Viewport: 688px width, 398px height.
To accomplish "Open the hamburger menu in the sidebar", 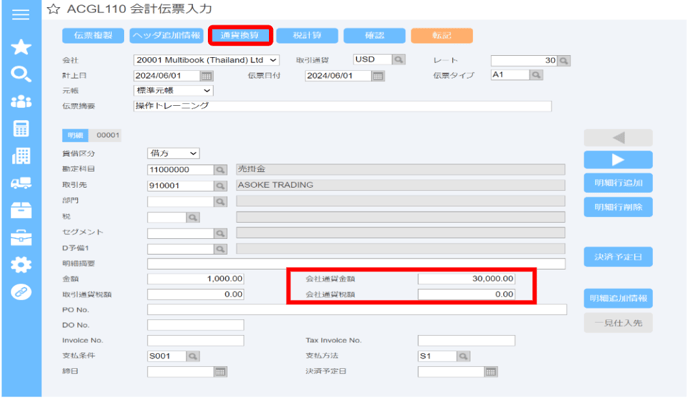I will (21, 15).
